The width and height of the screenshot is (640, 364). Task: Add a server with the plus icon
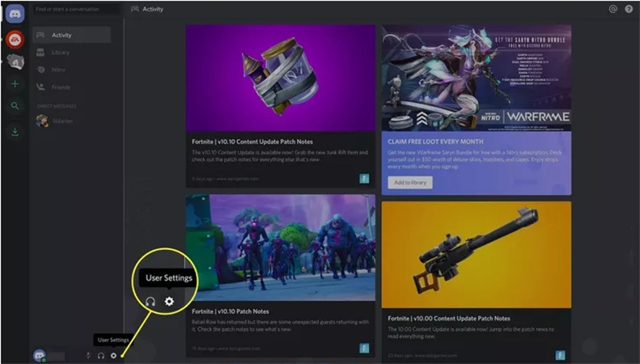pos(15,84)
